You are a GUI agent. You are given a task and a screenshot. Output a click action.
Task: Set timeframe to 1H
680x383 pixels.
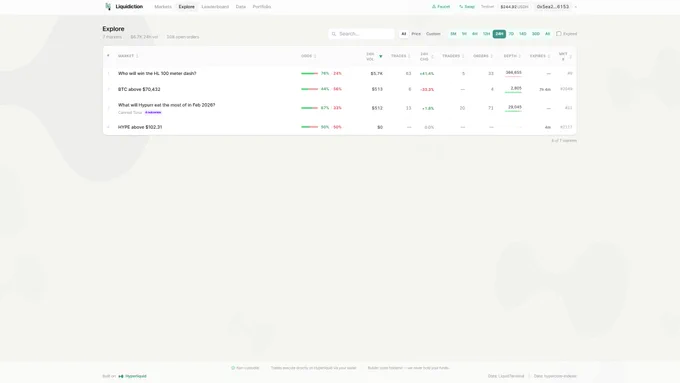coord(464,34)
